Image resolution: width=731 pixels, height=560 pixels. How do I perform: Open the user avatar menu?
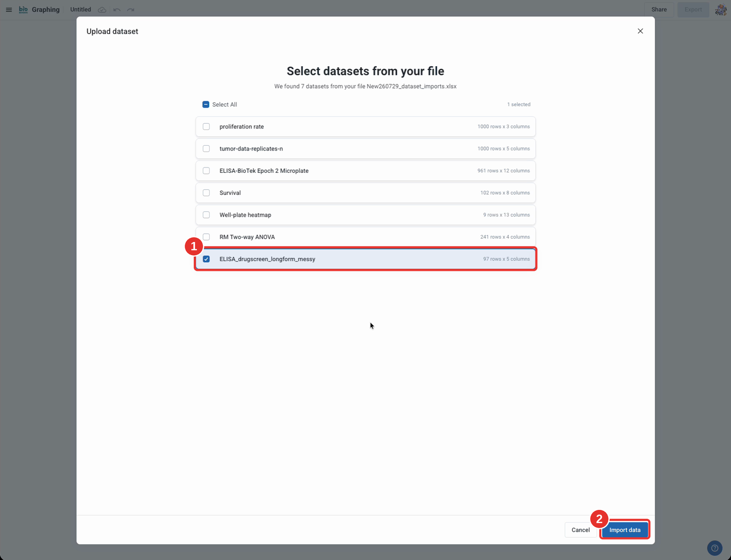point(721,10)
